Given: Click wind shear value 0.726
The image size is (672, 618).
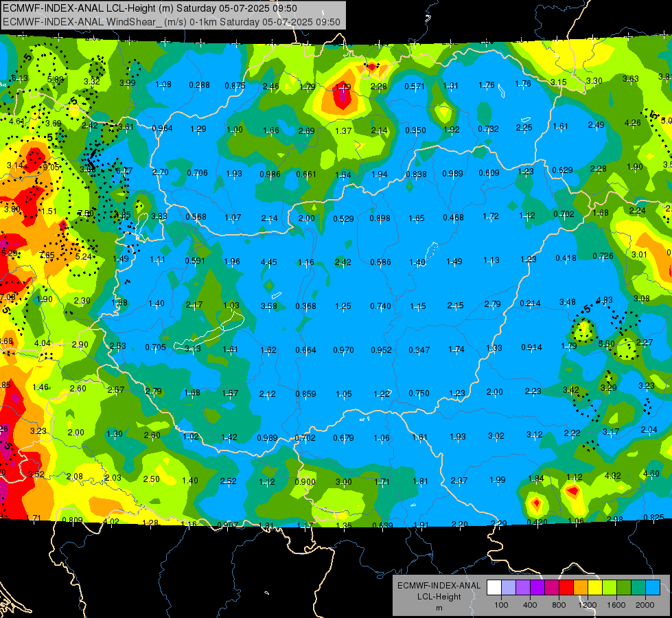Looking at the screenshot, I should [x=603, y=255].
